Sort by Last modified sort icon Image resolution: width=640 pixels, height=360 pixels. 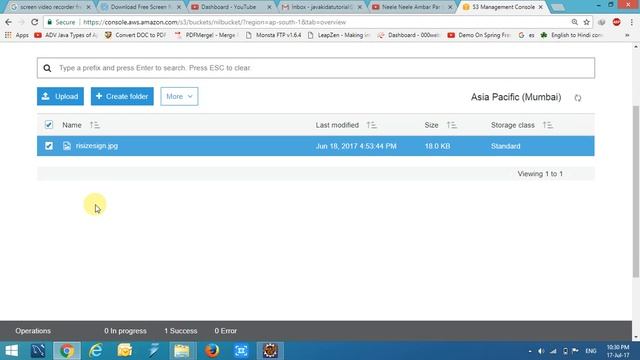371,125
